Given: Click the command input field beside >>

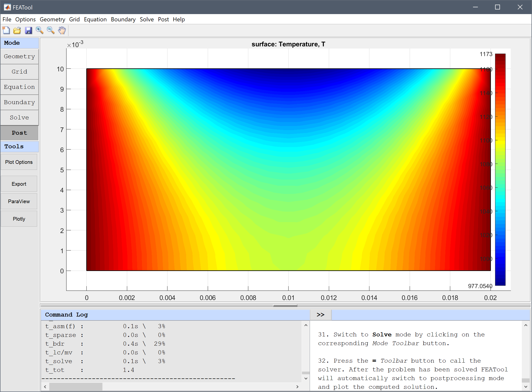Looking at the screenshot, I should point(431,315).
